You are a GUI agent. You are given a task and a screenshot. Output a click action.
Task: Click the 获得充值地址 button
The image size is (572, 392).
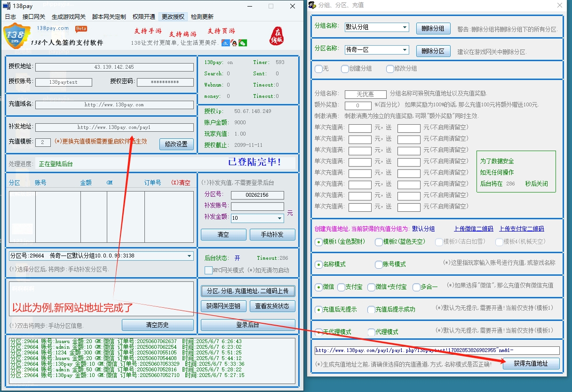click(x=531, y=363)
